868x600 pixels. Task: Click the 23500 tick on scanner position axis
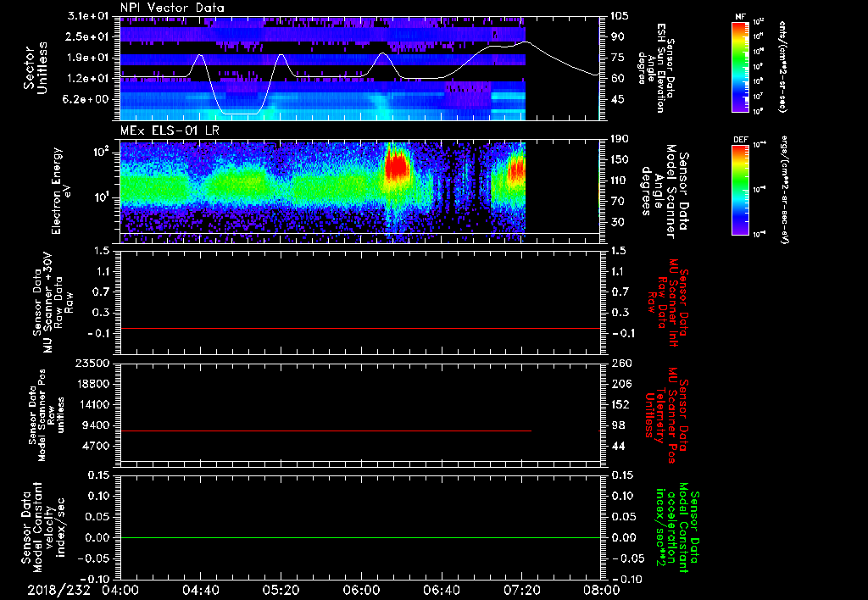[x=94, y=363]
